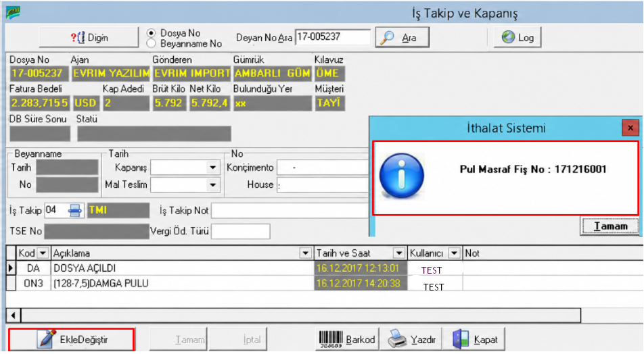Click the Gönderen field EVRIM IMPORT
Screen dimensions: 644x354
pyautogui.click(x=192, y=74)
